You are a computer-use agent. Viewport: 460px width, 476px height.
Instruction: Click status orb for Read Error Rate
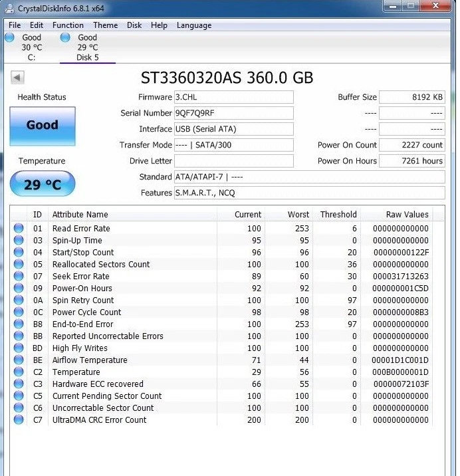click(x=19, y=228)
